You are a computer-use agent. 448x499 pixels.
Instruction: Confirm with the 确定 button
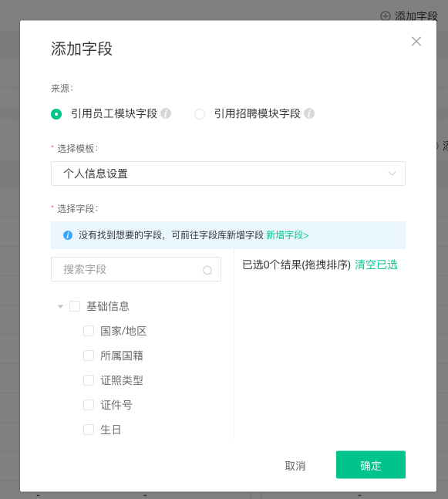tap(371, 464)
